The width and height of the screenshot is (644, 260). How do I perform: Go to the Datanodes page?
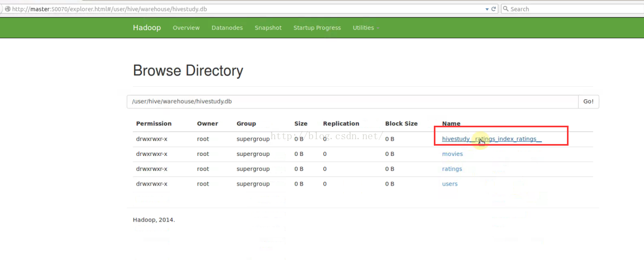[x=227, y=28]
